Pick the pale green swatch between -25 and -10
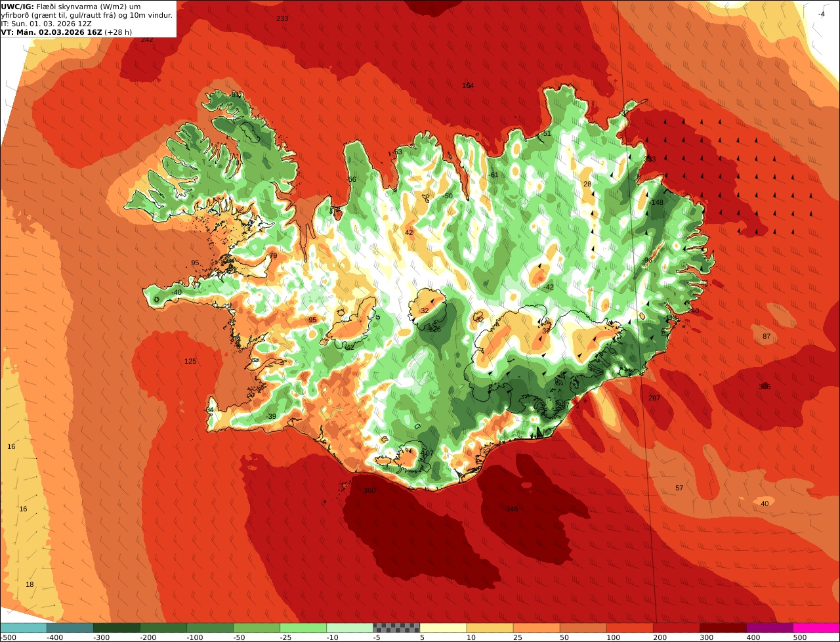Image resolution: width=840 pixels, height=642 pixels. click(303, 627)
